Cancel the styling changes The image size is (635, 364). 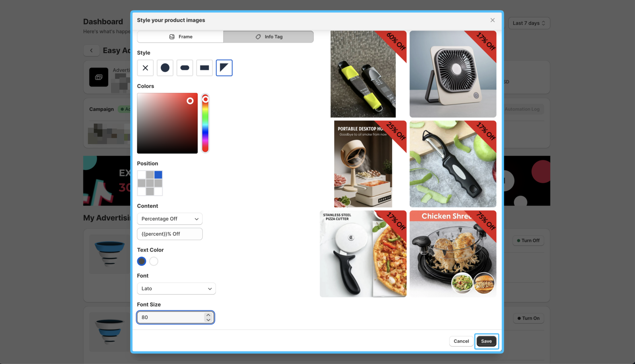[x=461, y=341]
